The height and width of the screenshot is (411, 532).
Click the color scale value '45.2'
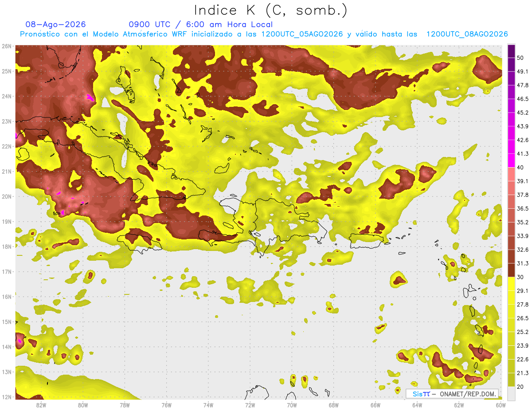(523, 113)
